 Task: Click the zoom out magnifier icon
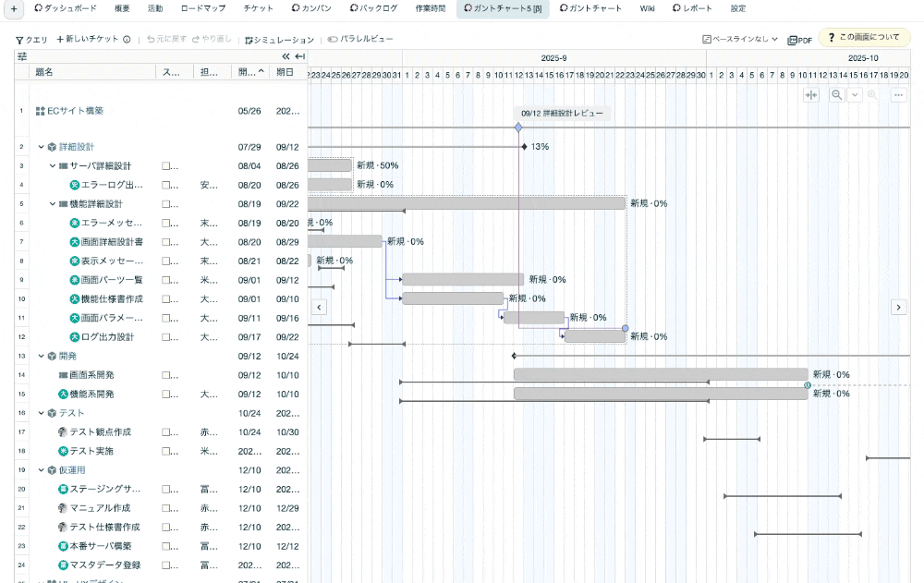tap(837, 95)
